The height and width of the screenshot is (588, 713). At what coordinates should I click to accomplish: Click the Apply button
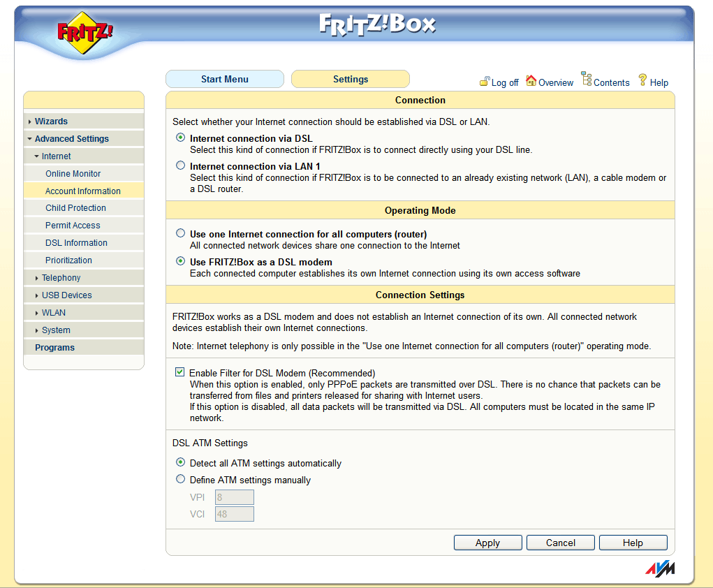(488, 543)
